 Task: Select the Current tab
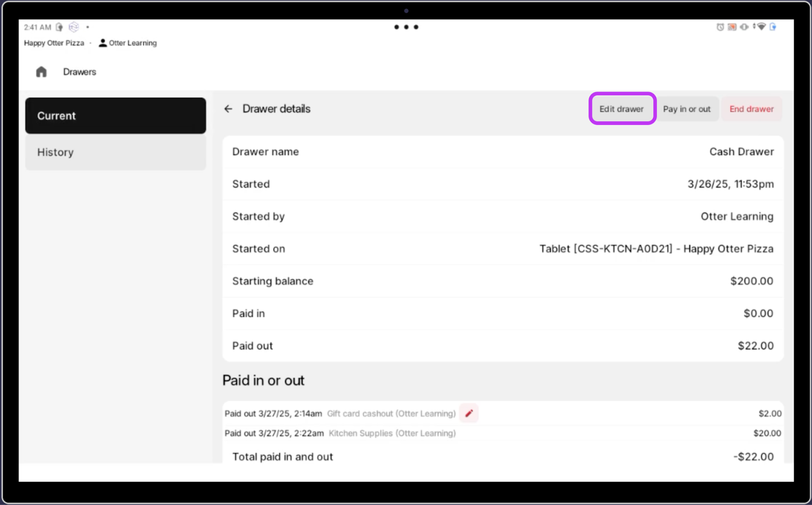click(x=116, y=116)
